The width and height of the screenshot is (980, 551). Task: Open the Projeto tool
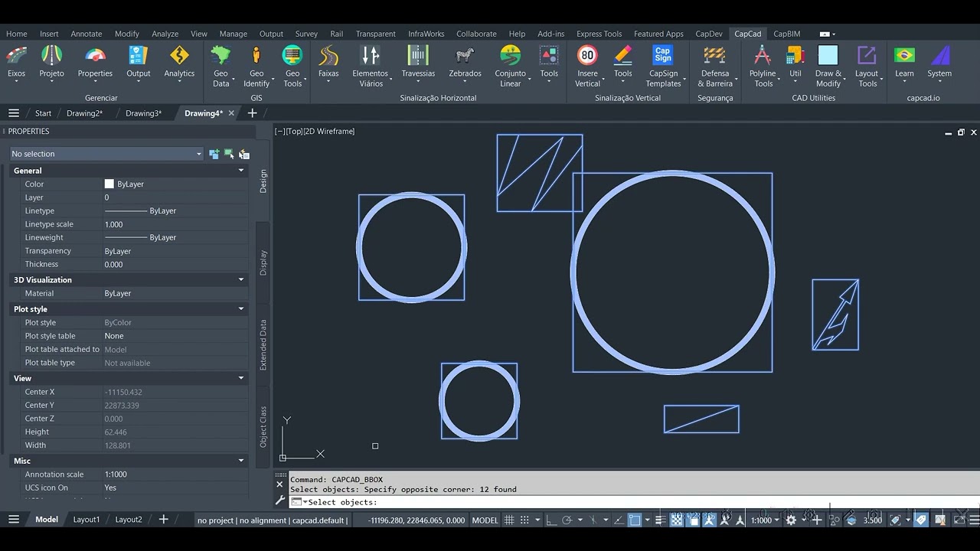(x=51, y=63)
